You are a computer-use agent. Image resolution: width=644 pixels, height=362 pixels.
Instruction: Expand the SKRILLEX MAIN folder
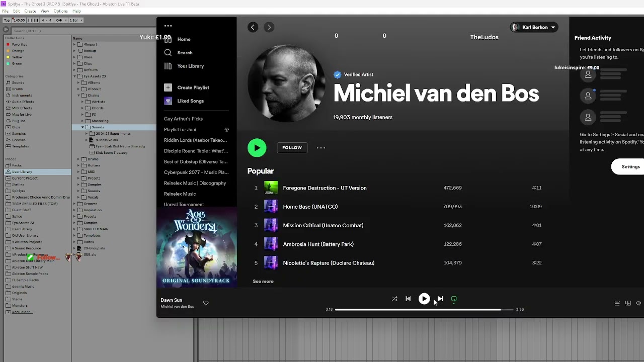(x=74, y=229)
